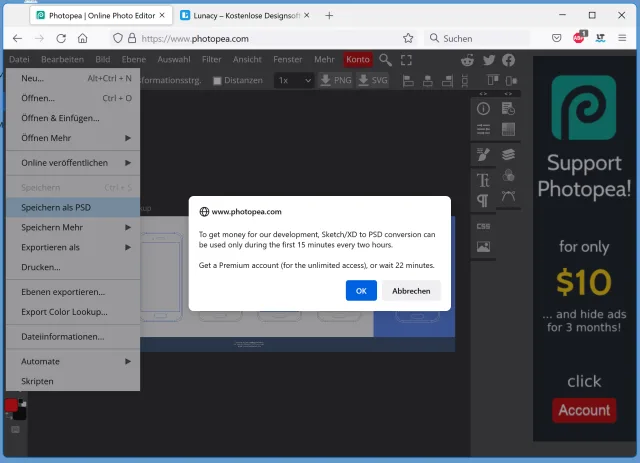The image size is (640, 463).
Task: Open the Paragraph panel icon
Action: click(483, 200)
